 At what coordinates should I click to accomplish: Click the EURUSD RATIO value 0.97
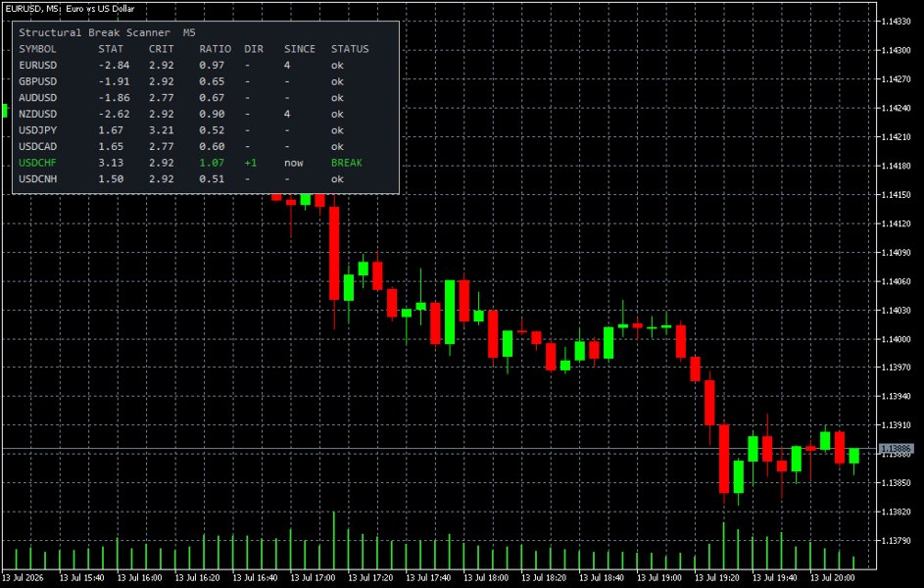coord(212,66)
